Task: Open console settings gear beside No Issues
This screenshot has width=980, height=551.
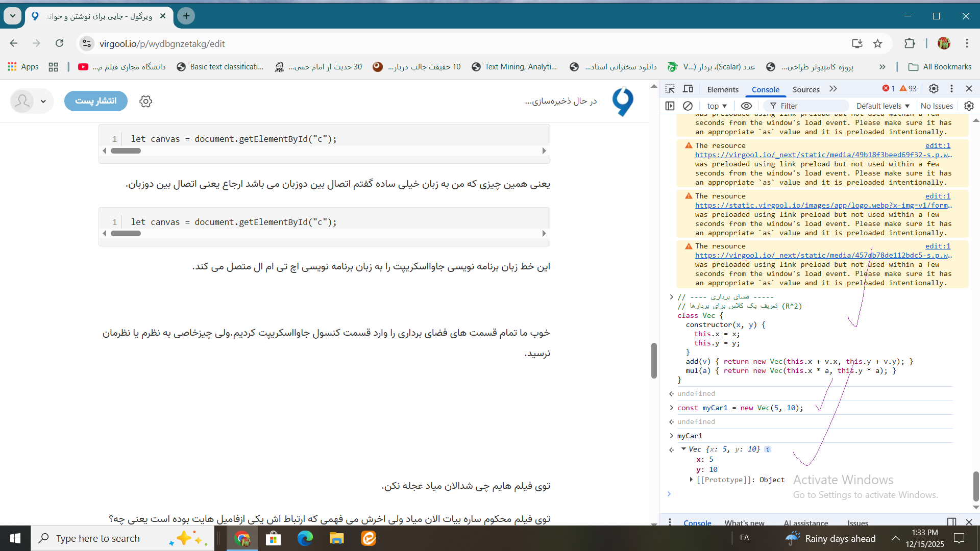Action: (x=969, y=106)
